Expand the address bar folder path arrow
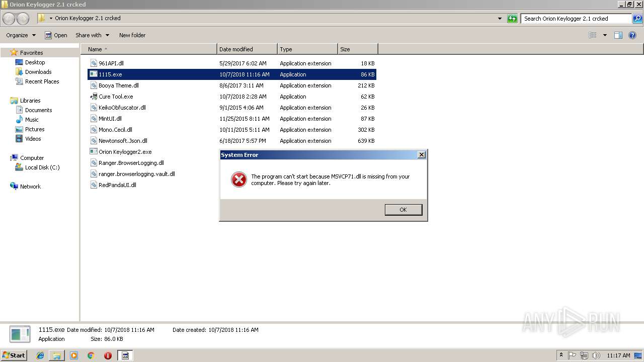The image size is (644, 362). coord(51,18)
